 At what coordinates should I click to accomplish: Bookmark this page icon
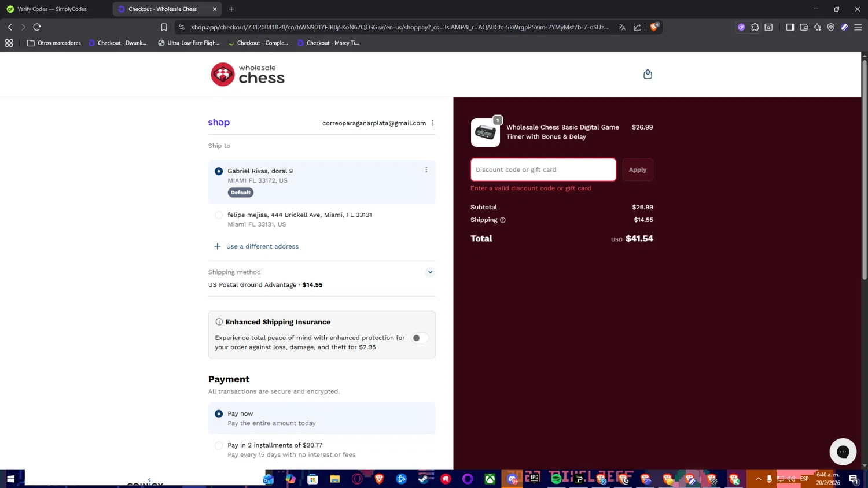click(164, 27)
